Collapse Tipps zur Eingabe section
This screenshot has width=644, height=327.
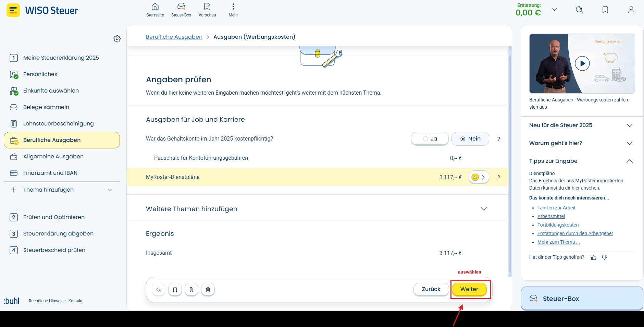[x=581, y=161]
